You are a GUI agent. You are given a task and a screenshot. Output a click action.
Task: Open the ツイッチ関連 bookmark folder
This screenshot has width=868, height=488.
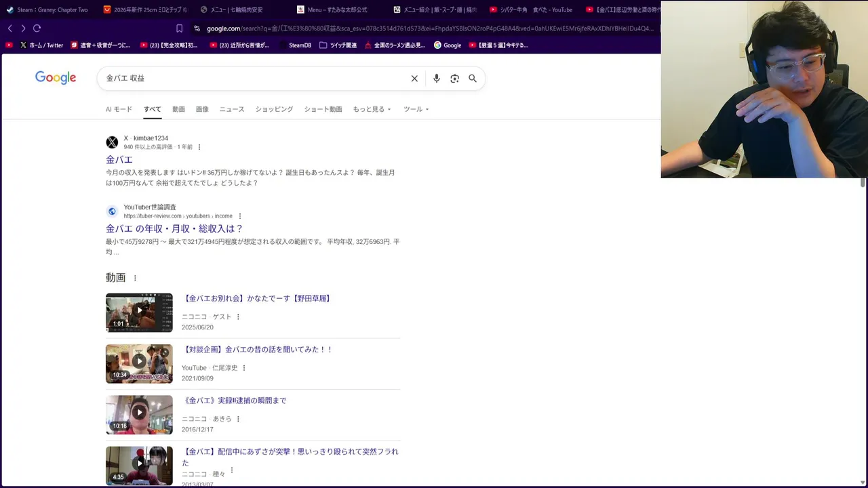point(338,45)
